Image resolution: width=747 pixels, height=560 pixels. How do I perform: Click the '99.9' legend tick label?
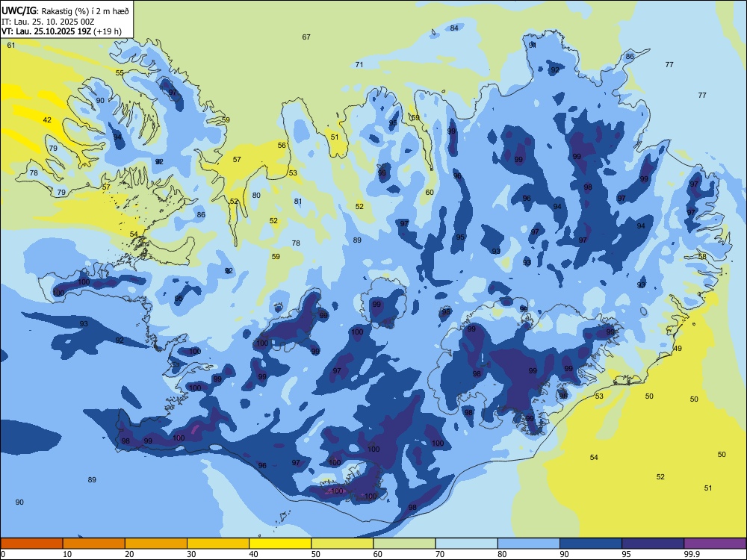click(691, 554)
